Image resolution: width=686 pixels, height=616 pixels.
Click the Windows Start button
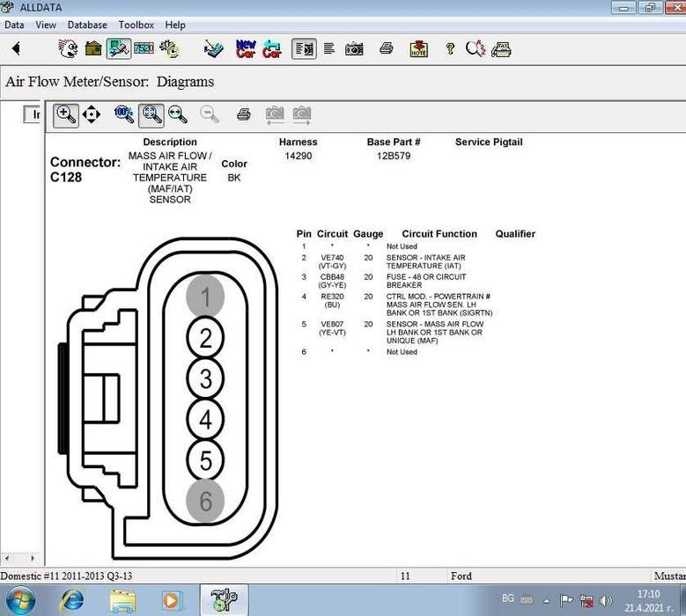pos(19,600)
